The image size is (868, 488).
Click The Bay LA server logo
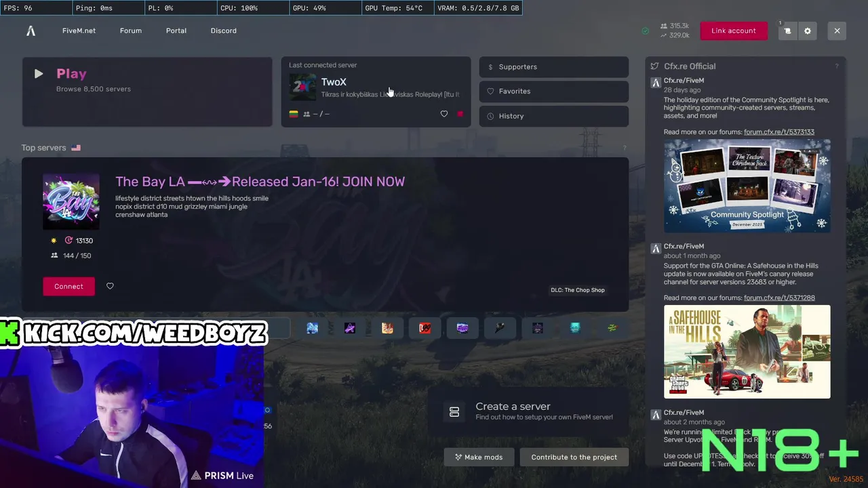71,201
